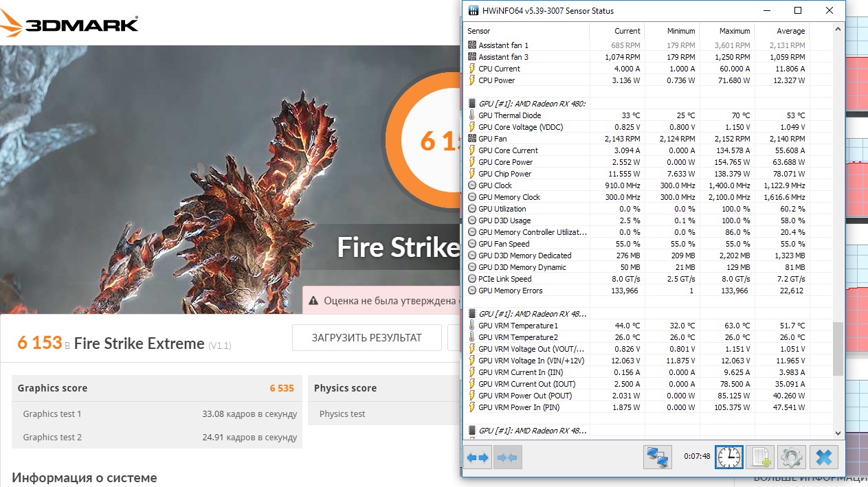Click the lightning icon beside CPU Current
This screenshot has width=868, height=487.
[x=472, y=68]
